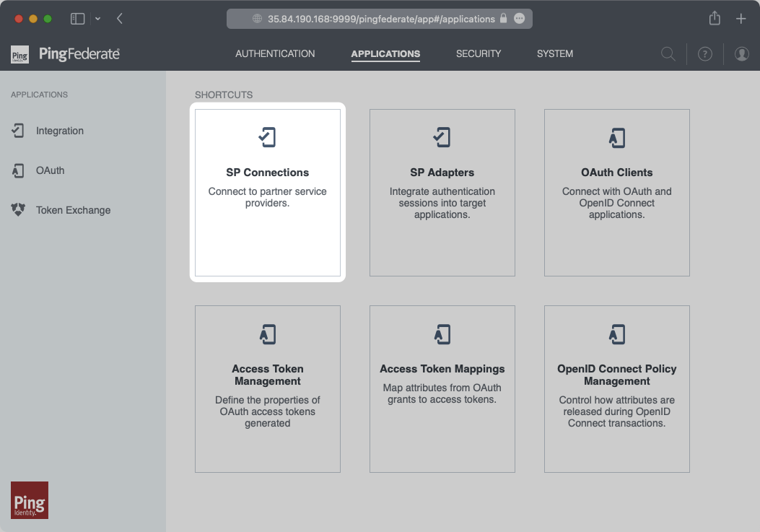Image resolution: width=760 pixels, height=532 pixels.
Task: Go back with the browser back arrow
Action: tap(120, 19)
